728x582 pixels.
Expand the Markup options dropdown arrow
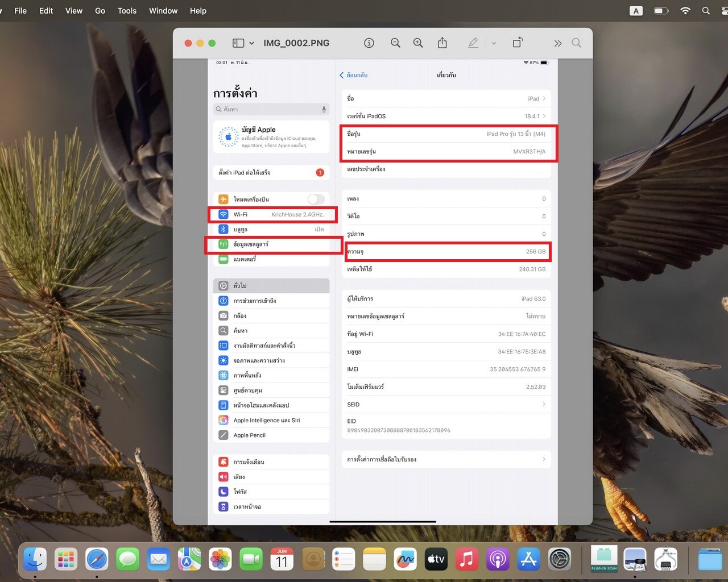click(494, 43)
